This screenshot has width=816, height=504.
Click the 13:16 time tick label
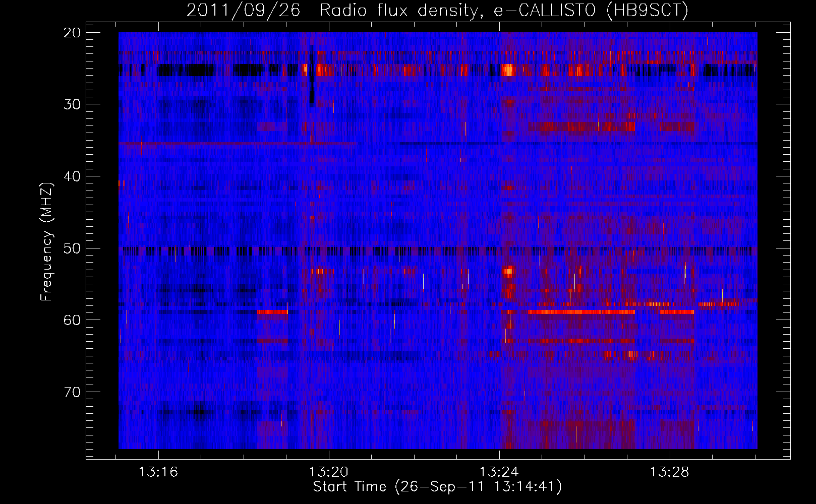(158, 473)
